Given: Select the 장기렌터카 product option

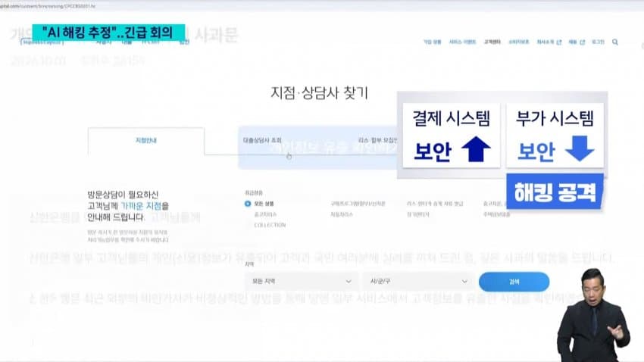Looking at the screenshot, I should tap(417, 214).
